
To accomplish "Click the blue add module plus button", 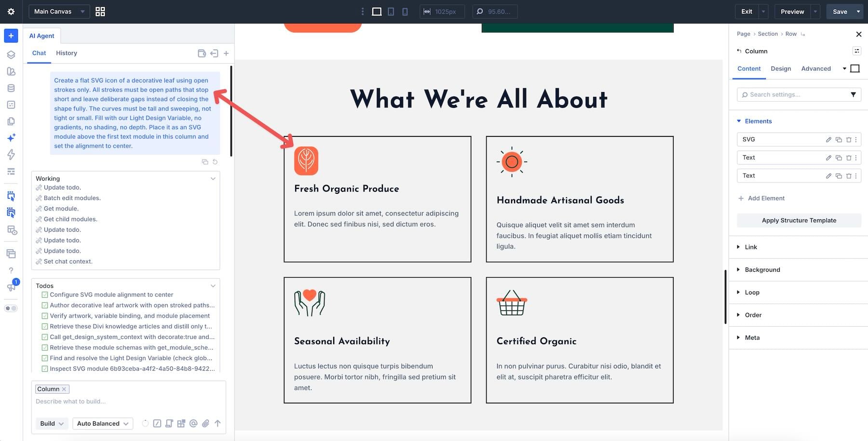I will coord(11,36).
